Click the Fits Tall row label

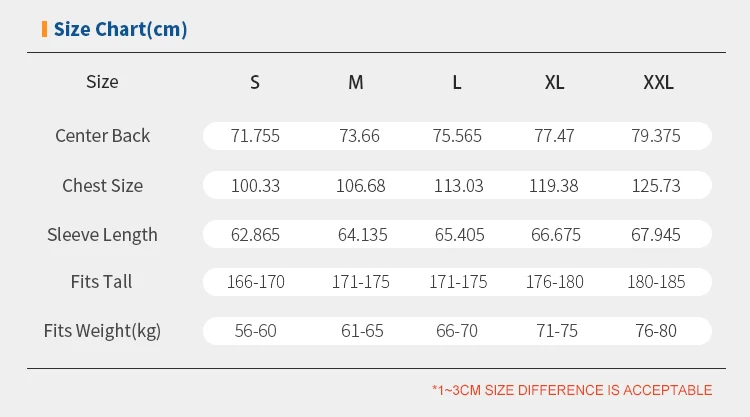pos(102,282)
